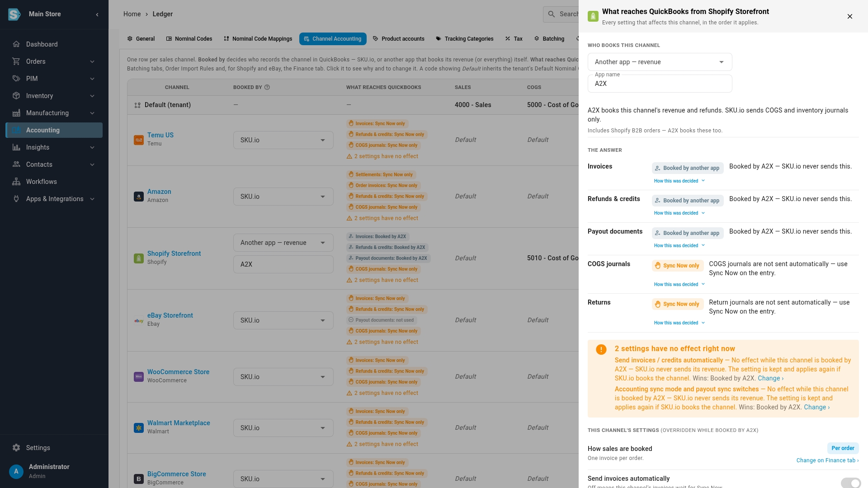Click the A2X field in Shopify Storefront row

click(283, 264)
